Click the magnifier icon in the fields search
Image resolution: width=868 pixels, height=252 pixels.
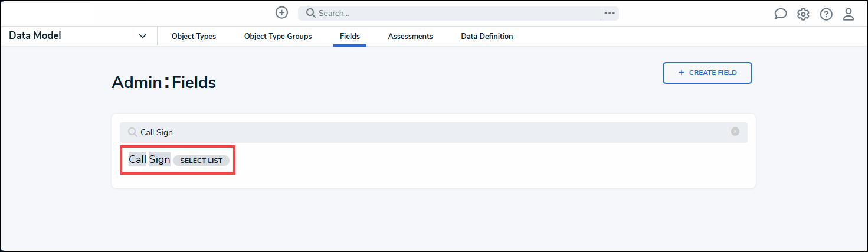tap(133, 132)
